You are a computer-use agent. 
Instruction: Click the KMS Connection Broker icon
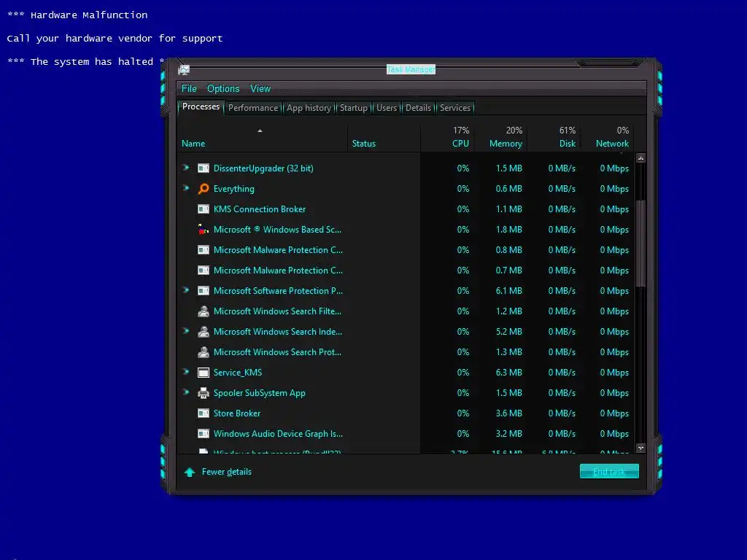coord(204,209)
